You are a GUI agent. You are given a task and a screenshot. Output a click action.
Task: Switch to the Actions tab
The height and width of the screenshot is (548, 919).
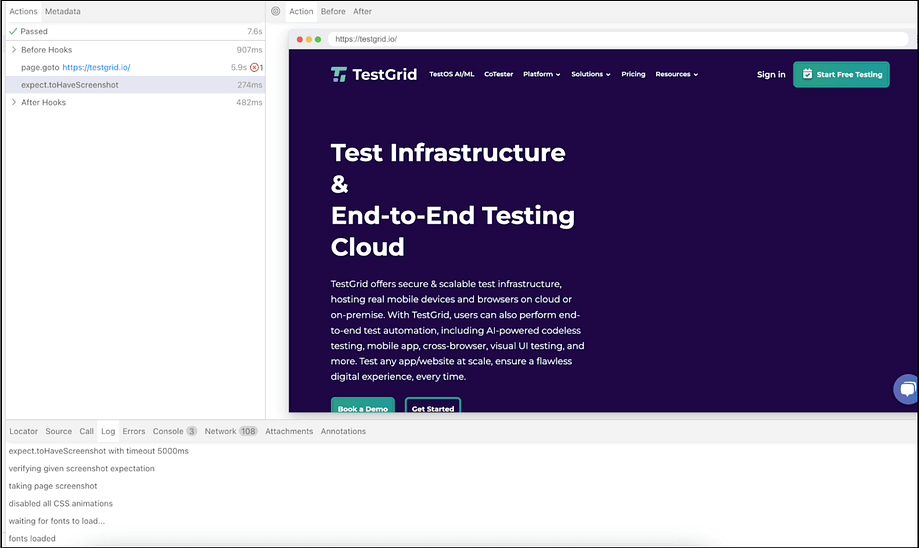tap(23, 11)
